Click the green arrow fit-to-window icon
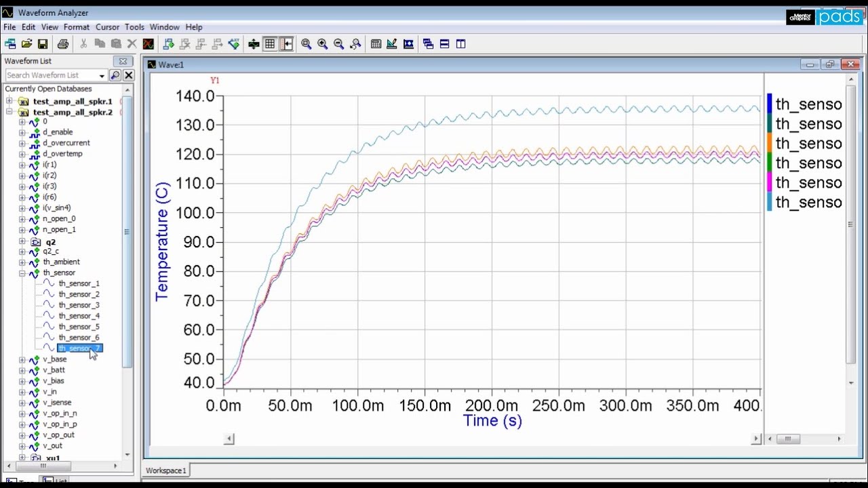This screenshot has width=868, height=488. click(x=254, y=44)
